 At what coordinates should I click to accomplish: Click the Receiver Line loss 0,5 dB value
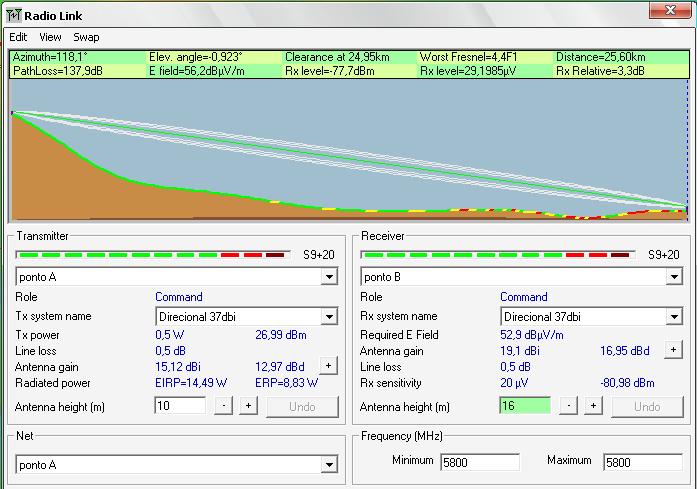tap(515, 367)
